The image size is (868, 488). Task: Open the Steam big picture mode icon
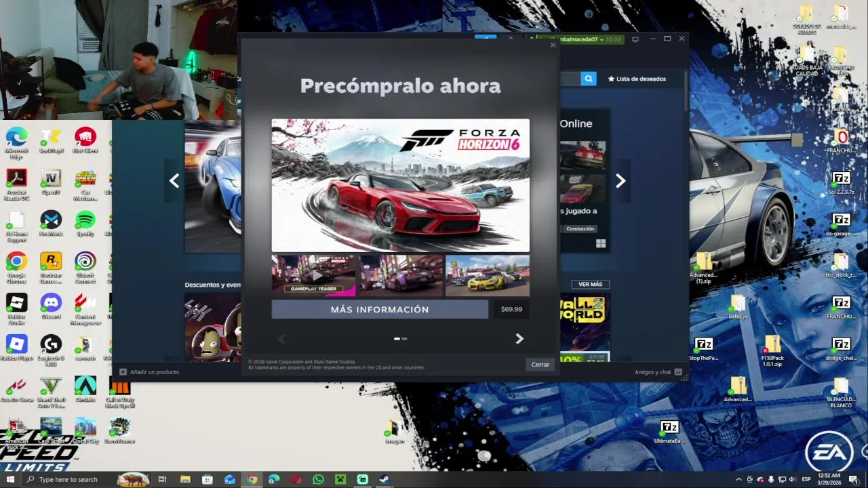pos(635,39)
